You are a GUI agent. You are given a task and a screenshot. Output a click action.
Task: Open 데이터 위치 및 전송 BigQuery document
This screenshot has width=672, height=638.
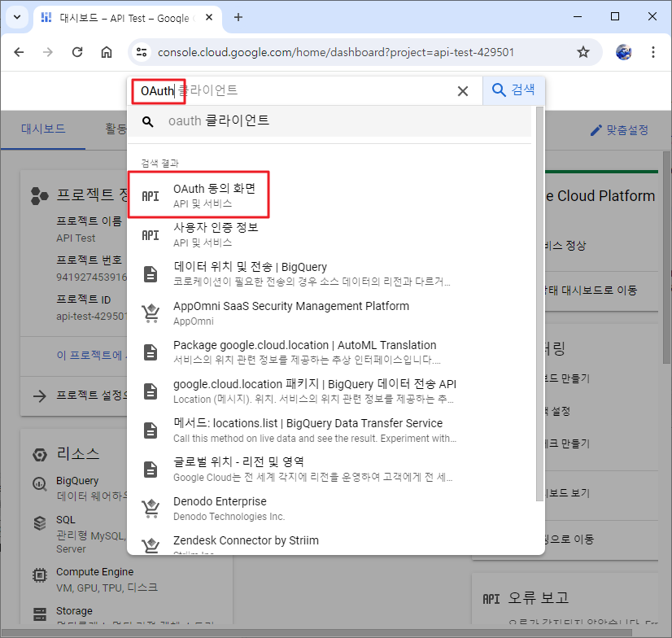pyautogui.click(x=329, y=273)
